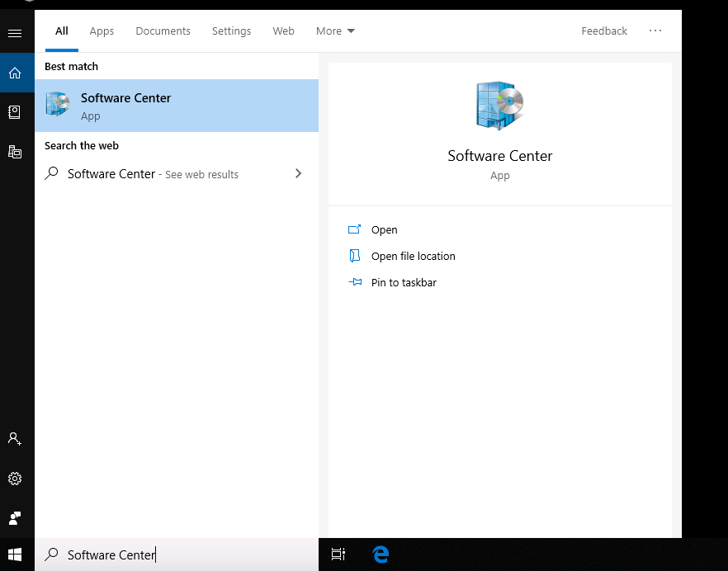This screenshot has height=571, width=728.
Task: Open Task View from the taskbar
Action: (338, 554)
